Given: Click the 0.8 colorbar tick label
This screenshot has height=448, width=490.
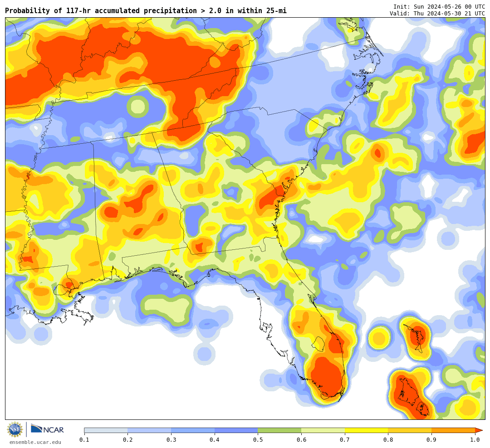Looking at the screenshot, I should [x=388, y=439].
